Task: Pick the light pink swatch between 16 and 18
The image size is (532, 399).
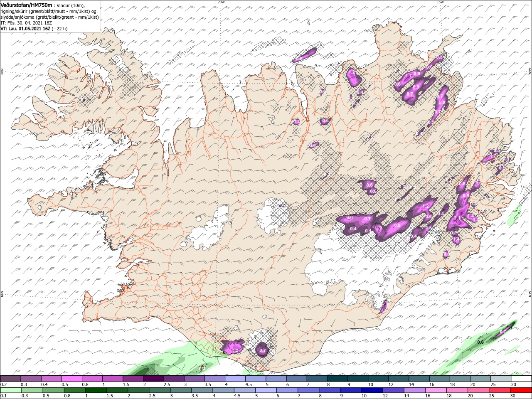Action: pos(436,390)
